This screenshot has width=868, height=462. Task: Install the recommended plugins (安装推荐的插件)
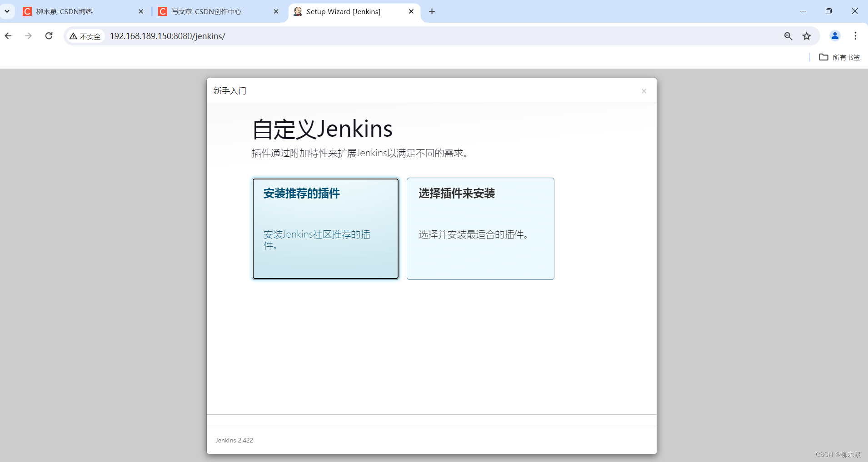325,229
